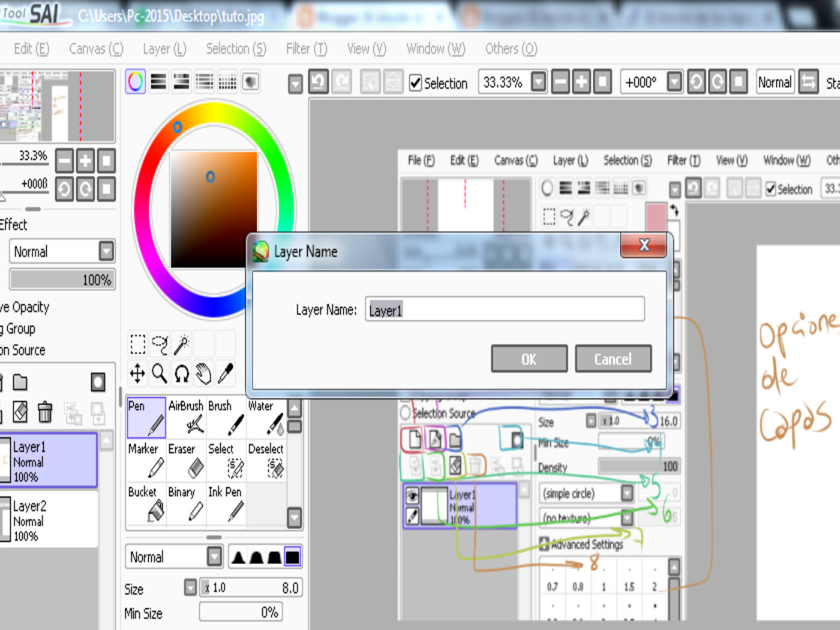Switch to the Water brush tool

[266, 417]
